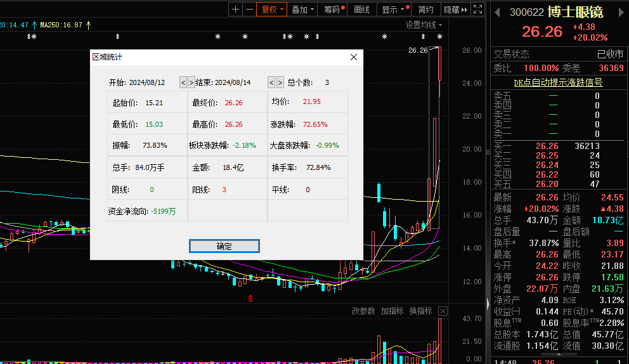Close the 区域统计 dialog
The height and width of the screenshot is (364, 629).
(x=354, y=57)
